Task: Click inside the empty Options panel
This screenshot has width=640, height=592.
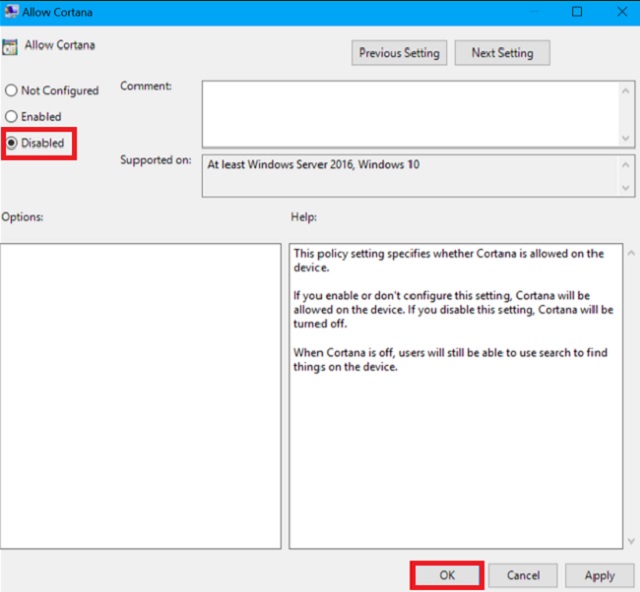Action: 141,396
